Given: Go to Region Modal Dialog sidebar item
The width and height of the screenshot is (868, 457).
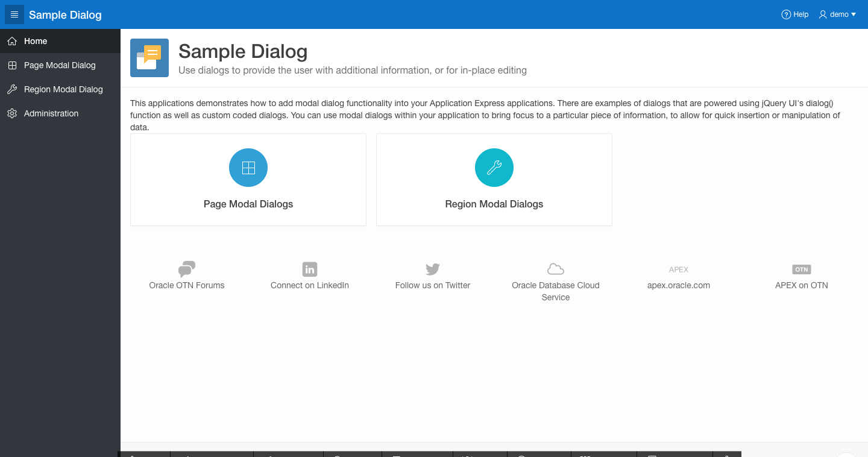Looking at the screenshot, I should coord(63,89).
